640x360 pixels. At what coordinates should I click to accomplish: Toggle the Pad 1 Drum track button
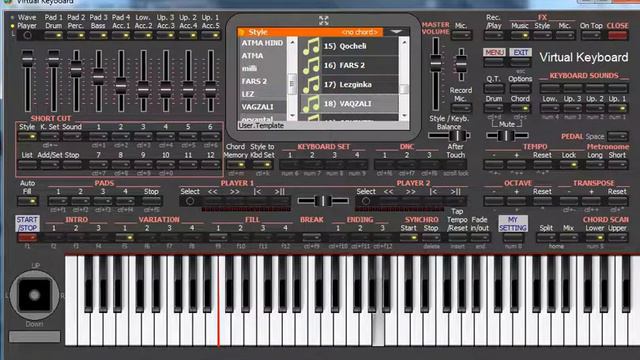click(x=53, y=36)
